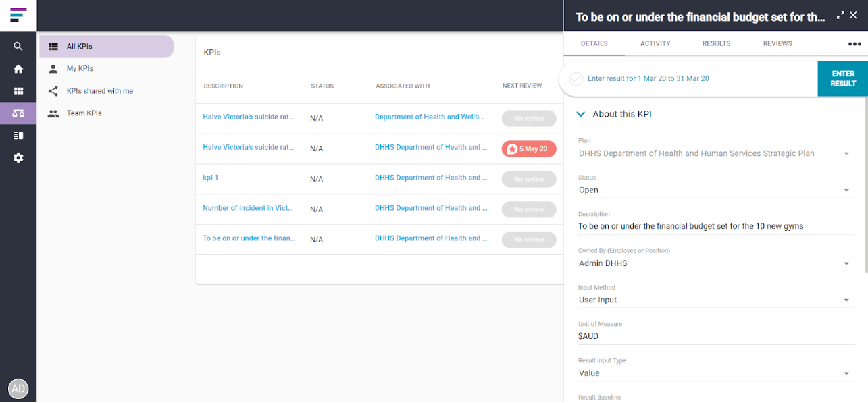This screenshot has height=403, width=868.
Task: Open the three-dot more options menu
Action: [x=854, y=44]
